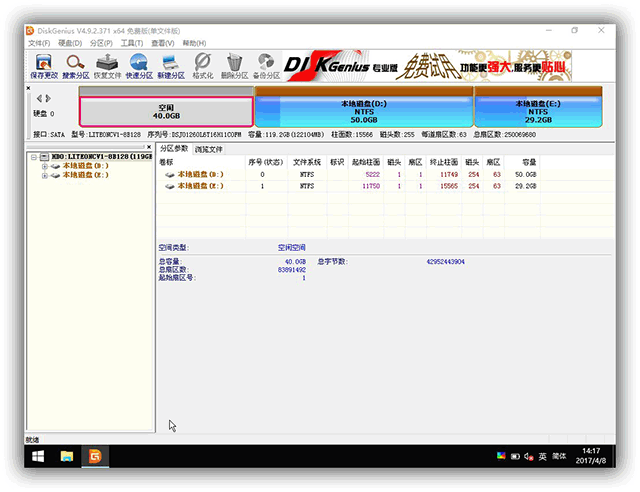The height and width of the screenshot is (492, 640).
Task: Open File Explorer from the taskbar
Action: [x=67, y=456]
